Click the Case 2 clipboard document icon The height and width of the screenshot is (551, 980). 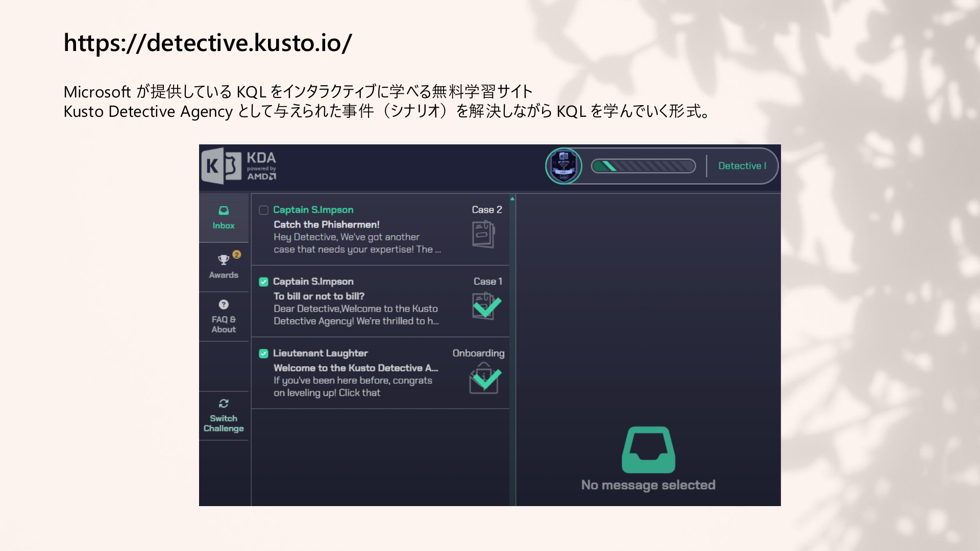(483, 234)
